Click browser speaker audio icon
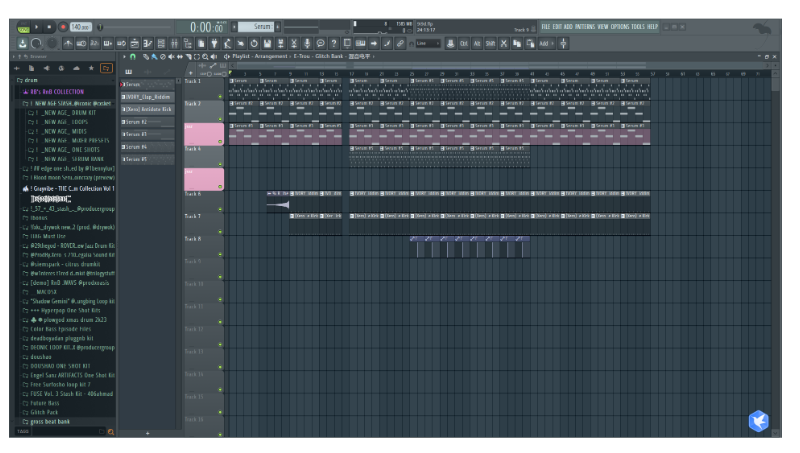800x453 pixels. point(46,68)
